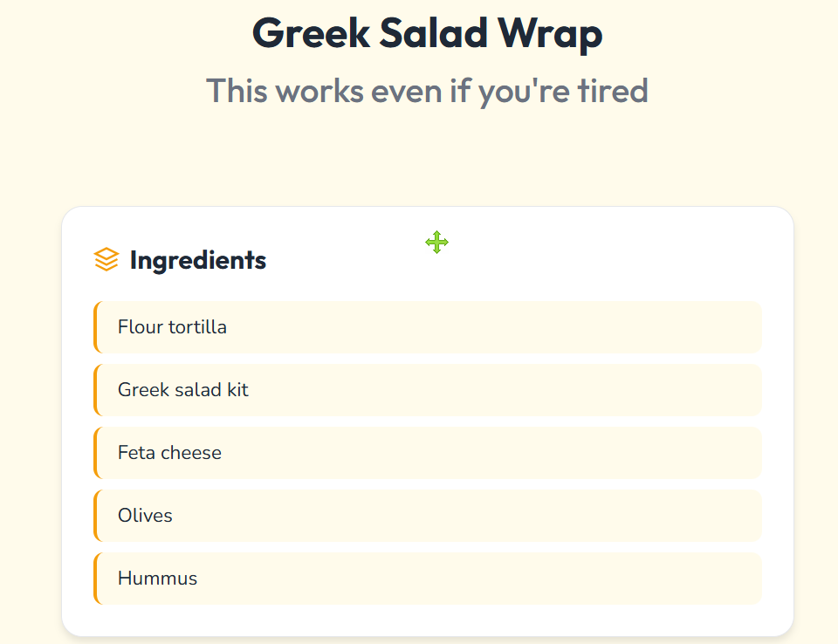Click inside the Olives list entry text
Screen dimensions: 838x644
[145, 516]
